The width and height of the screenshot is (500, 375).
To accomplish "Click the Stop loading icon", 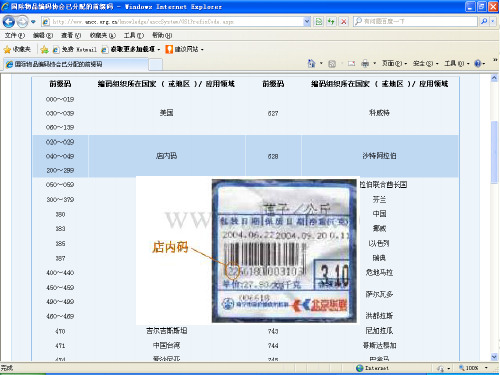I will 343,22.
